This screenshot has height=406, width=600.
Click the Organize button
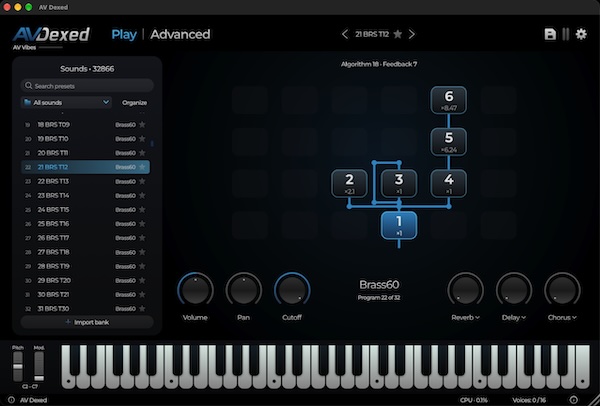tap(134, 103)
